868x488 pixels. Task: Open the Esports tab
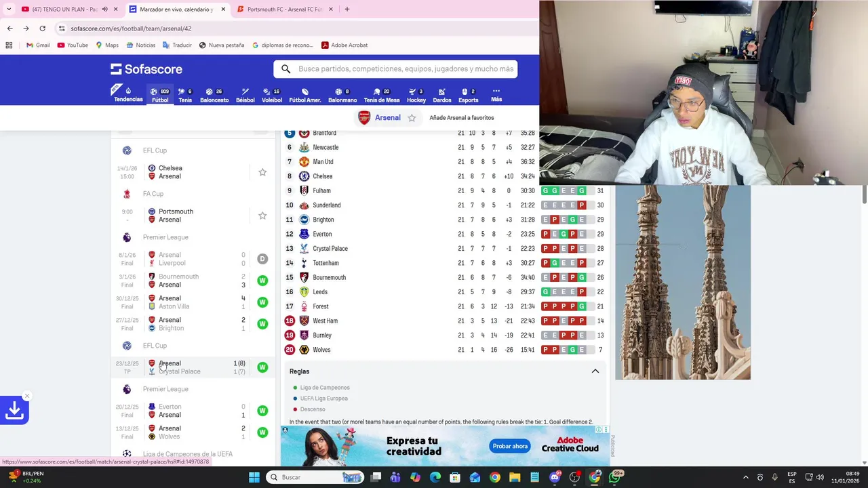point(469,95)
